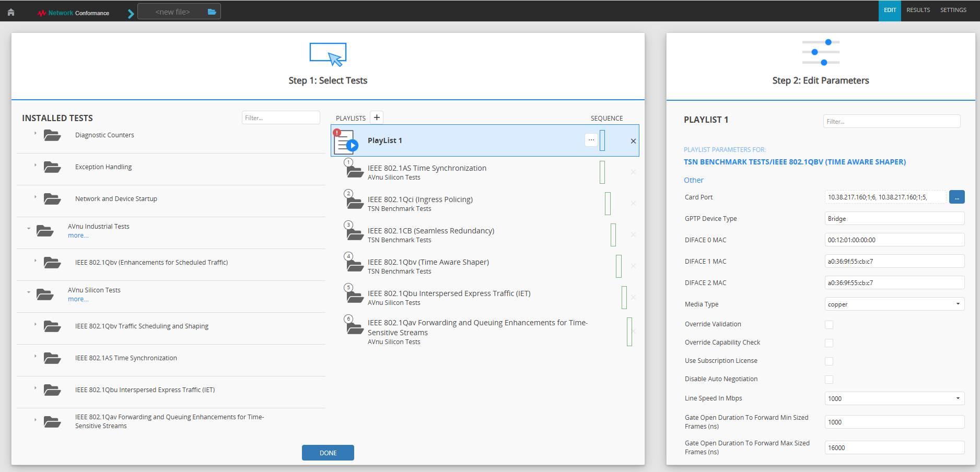Expand installed IEEE 802.1AS Time Synchronization arrow
980x472 pixels.
click(x=36, y=356)
